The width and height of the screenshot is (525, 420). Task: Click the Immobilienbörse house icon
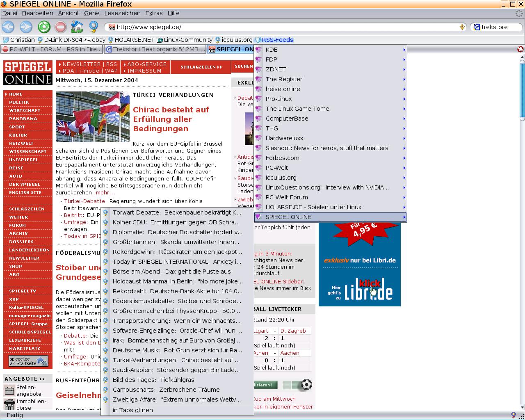click(x=9, y=404)
